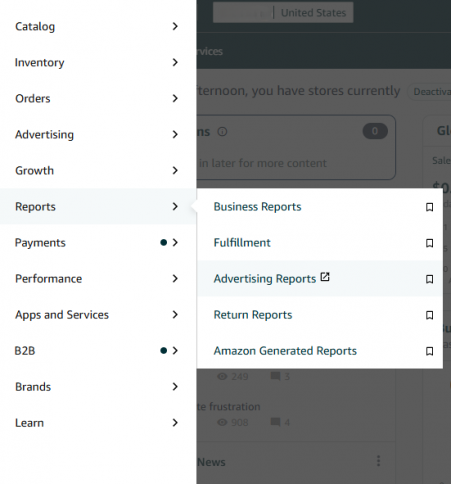Open the Inventory menu item
Screen dimensions: 451x484
(98, 62)
